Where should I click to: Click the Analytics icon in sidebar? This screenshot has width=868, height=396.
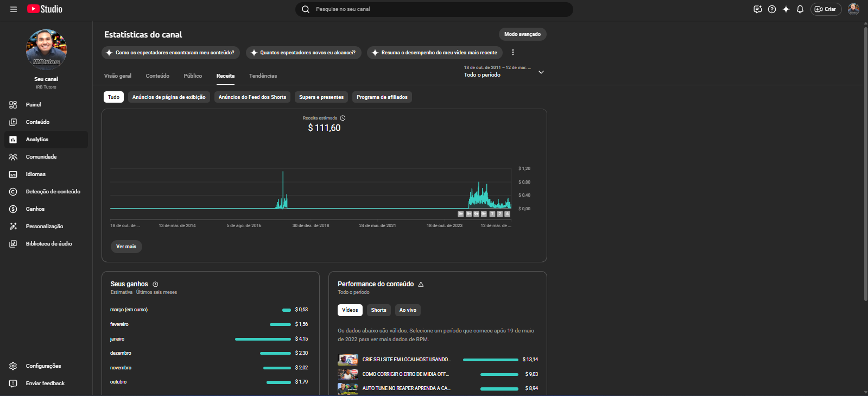(x=13, y=140)
